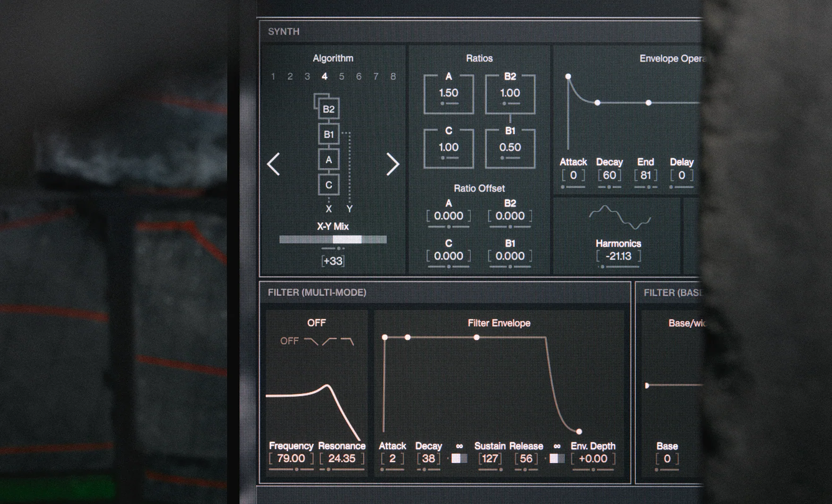This screenshot has height=504, width=832.
Task: Select algorithm number 5
Action: [x=342, y=77]
